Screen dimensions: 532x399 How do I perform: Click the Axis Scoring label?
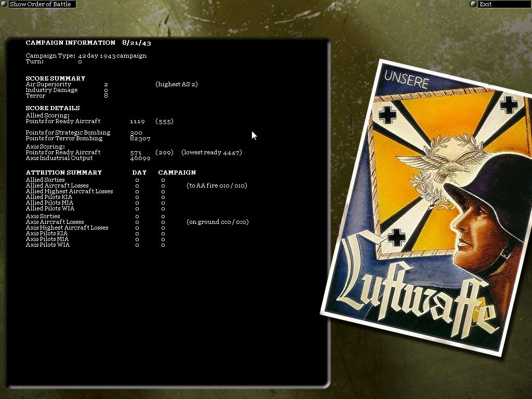45,147
